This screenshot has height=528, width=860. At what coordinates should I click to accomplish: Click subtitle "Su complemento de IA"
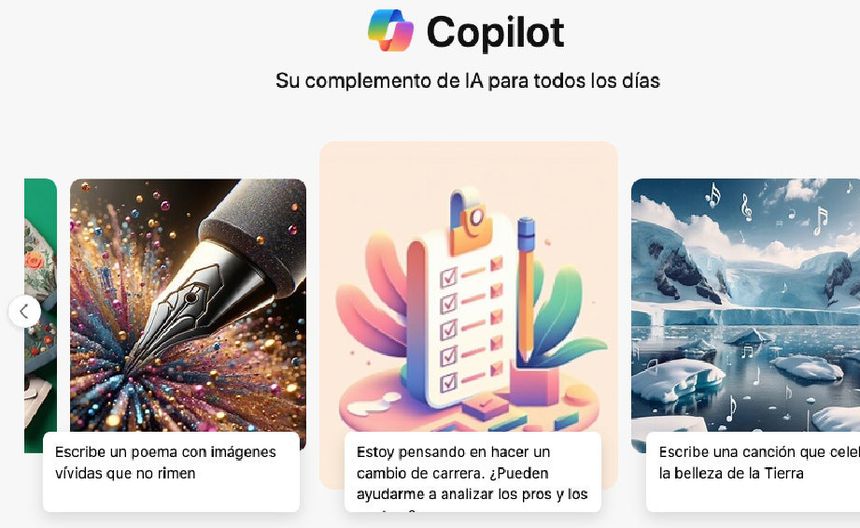click(x=380, y=81)
